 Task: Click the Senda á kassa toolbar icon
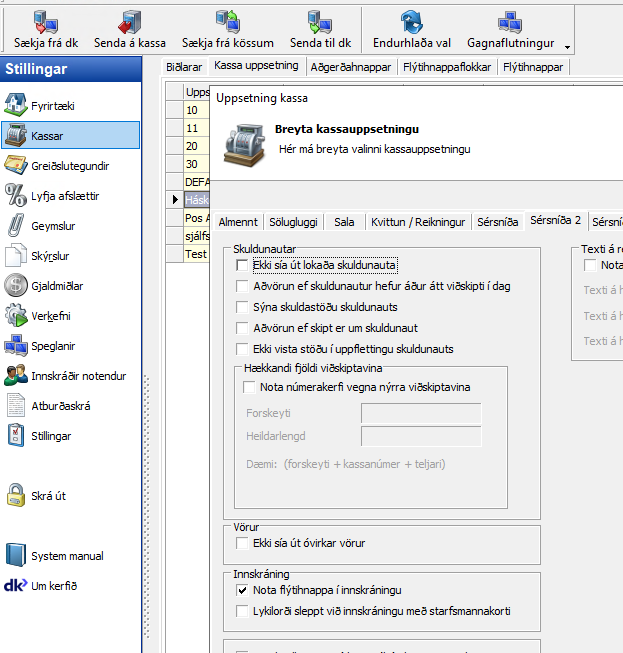pos(130,21)
